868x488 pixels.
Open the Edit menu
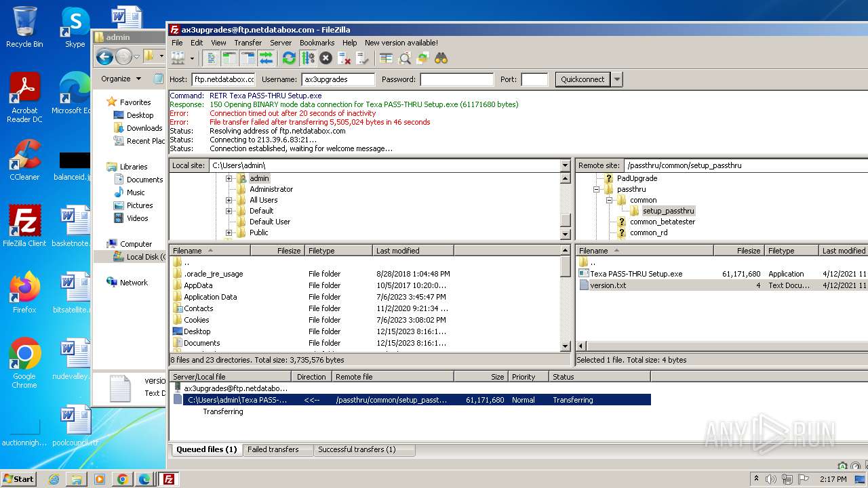pos(197,43)
